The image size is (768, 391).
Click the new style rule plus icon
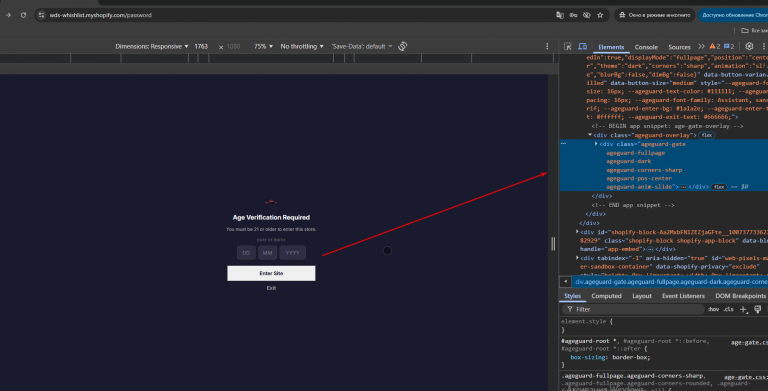(744, 309)
